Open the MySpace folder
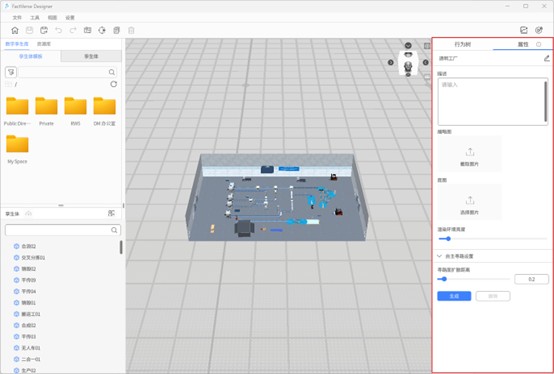 (17, 149)
